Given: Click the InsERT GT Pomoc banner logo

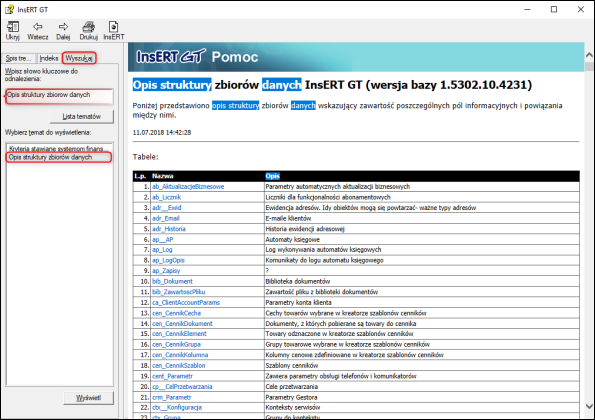Looking at the screenshot, I should coord(197,57).
